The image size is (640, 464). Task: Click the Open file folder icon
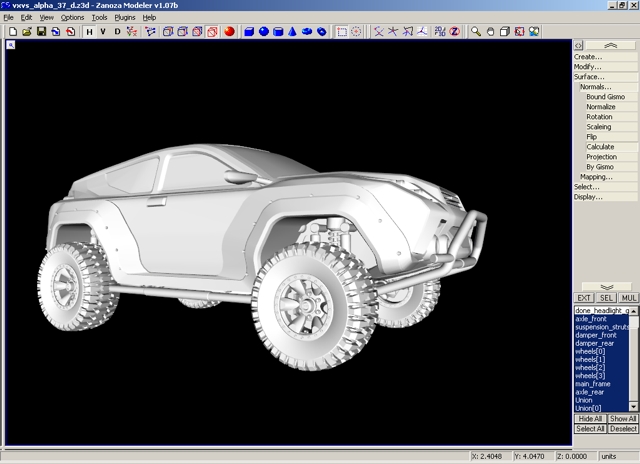(x=26, y=31)
